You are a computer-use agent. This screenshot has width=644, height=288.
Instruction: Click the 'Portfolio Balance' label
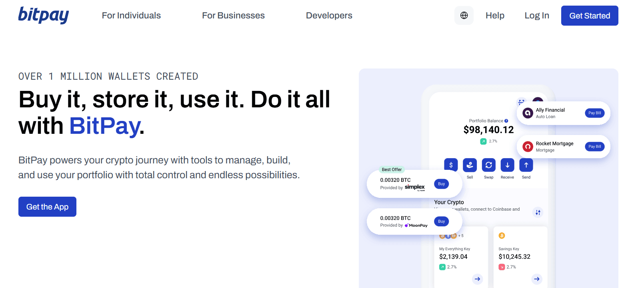[486, 121]
